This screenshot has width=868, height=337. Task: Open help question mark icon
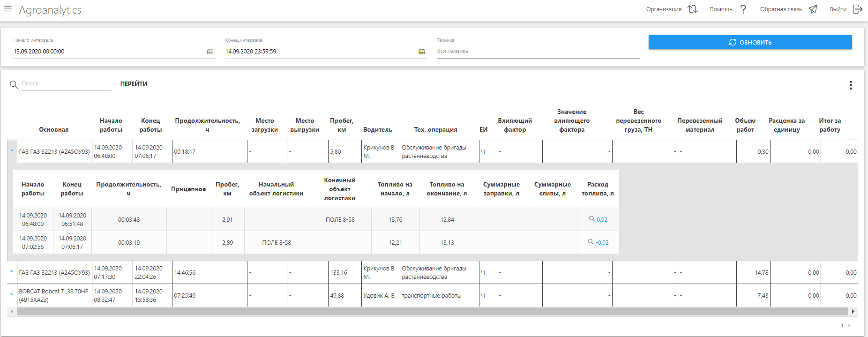coord(743,9)
